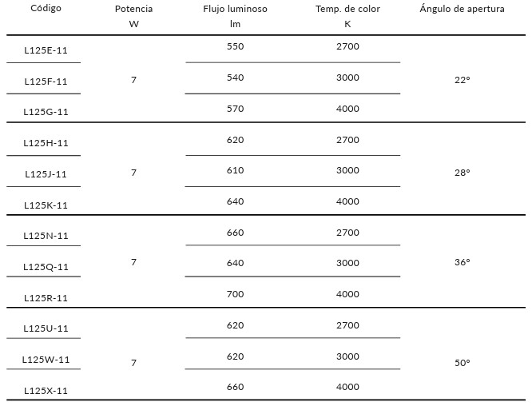
Task: Select the L125F-11 code cell
Action: coord(46,82)
